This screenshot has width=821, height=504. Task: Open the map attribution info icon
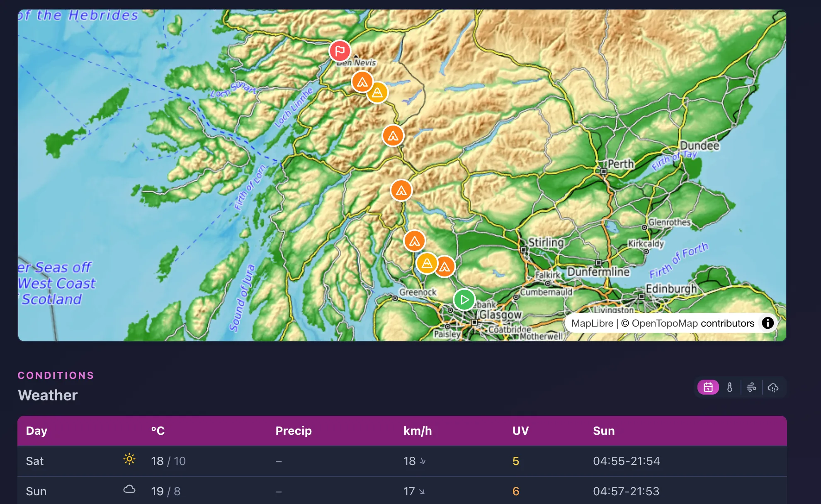point(768,323)
